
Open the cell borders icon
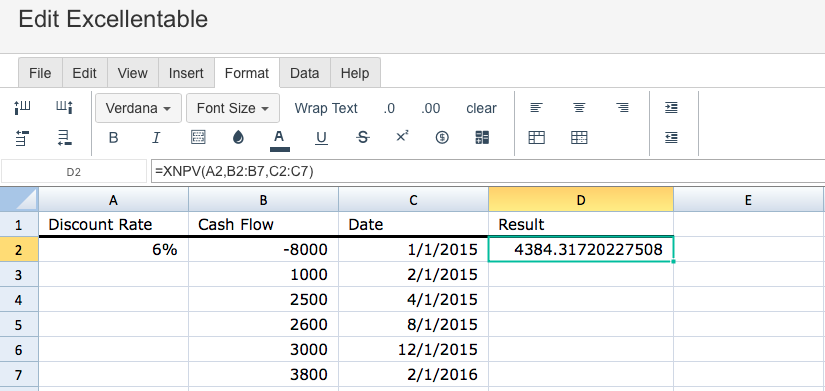tap(197, 138)
